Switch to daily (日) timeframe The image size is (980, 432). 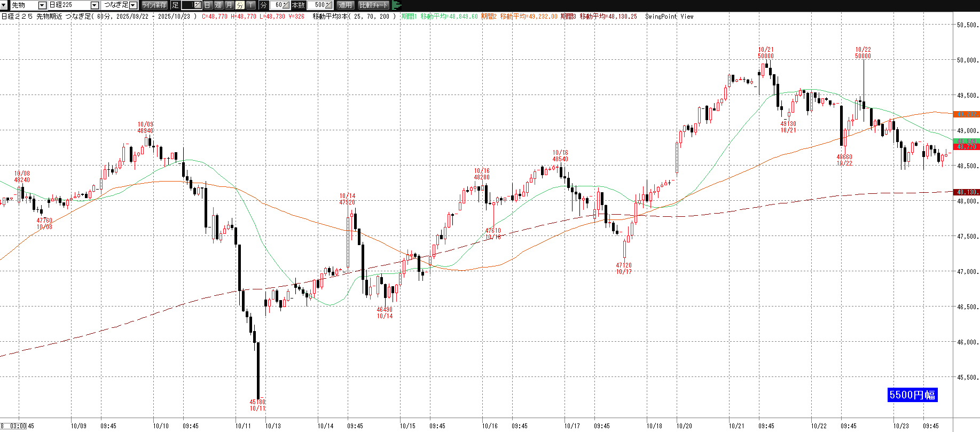(x=208, y=5)
